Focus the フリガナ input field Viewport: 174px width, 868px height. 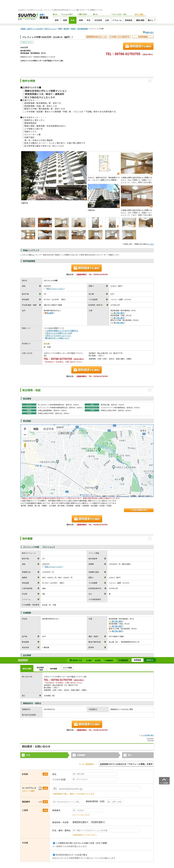click(x=94, y=779)
